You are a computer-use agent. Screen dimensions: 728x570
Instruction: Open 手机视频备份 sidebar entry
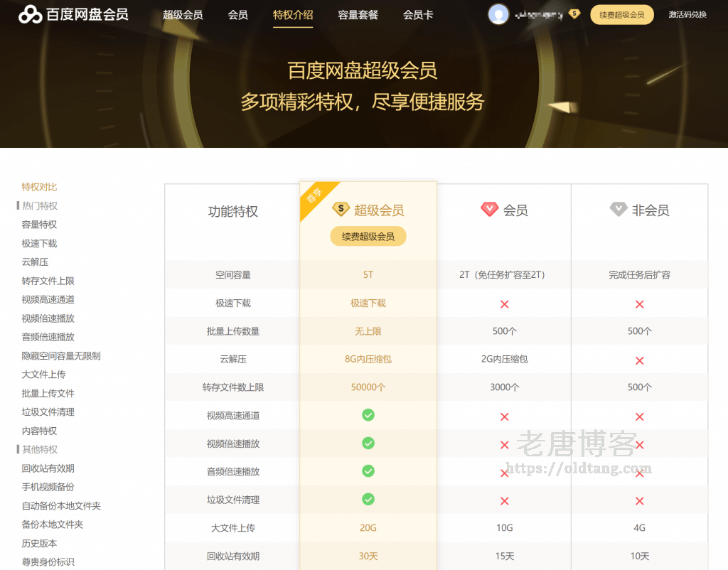click(x=48, y=487)
